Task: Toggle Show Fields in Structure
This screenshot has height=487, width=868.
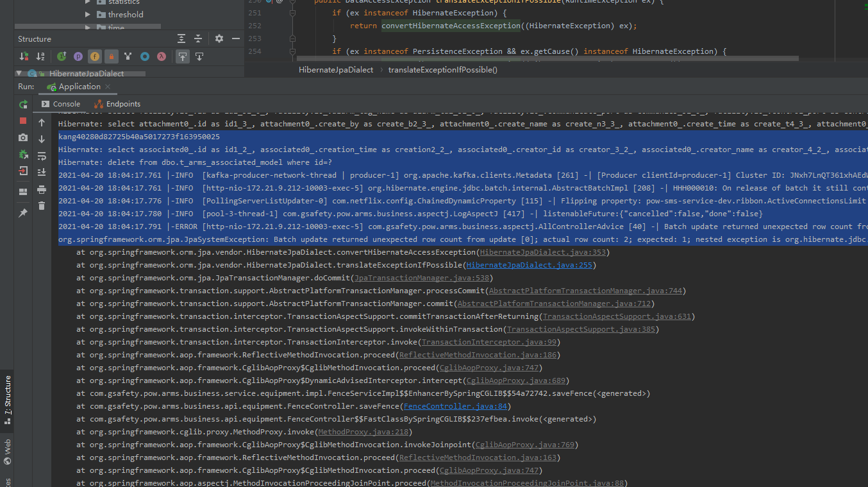Action: (95, 56)
